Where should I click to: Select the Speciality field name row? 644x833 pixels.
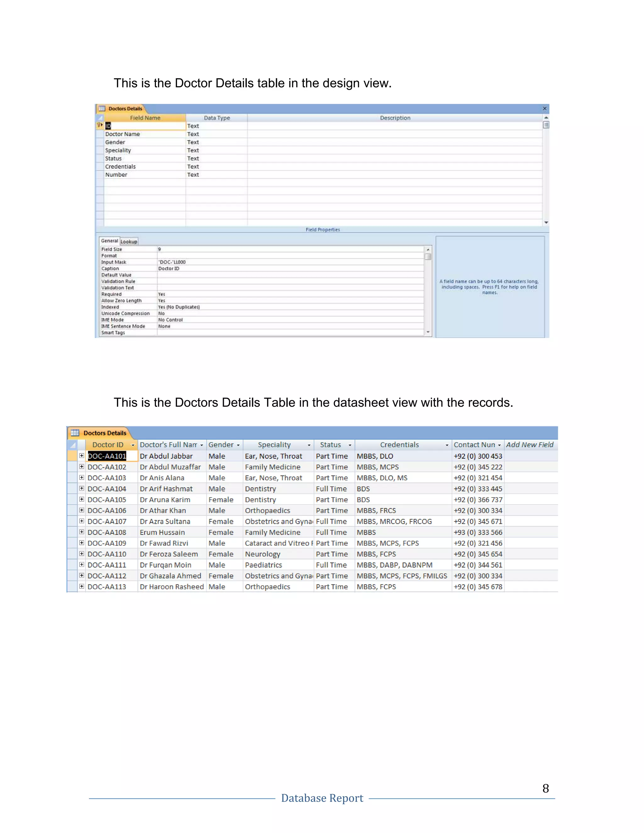145,150
